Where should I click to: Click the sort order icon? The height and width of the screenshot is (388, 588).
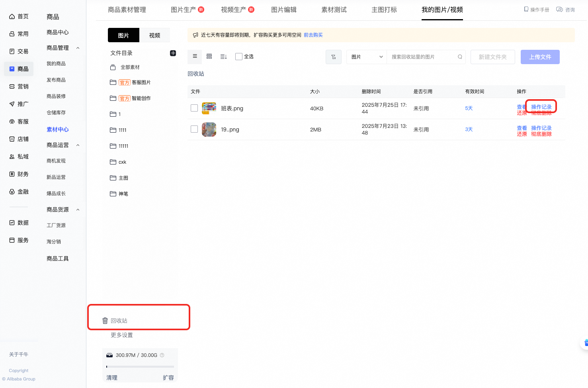223,57
